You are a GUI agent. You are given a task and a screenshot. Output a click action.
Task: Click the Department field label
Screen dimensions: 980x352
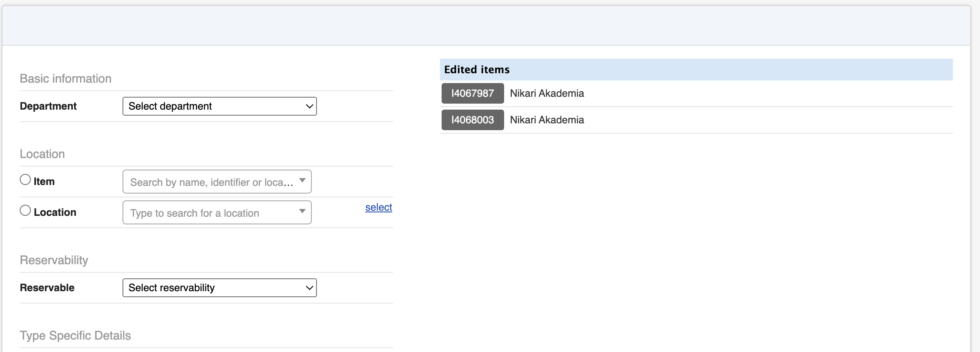[x=48, y=106]
